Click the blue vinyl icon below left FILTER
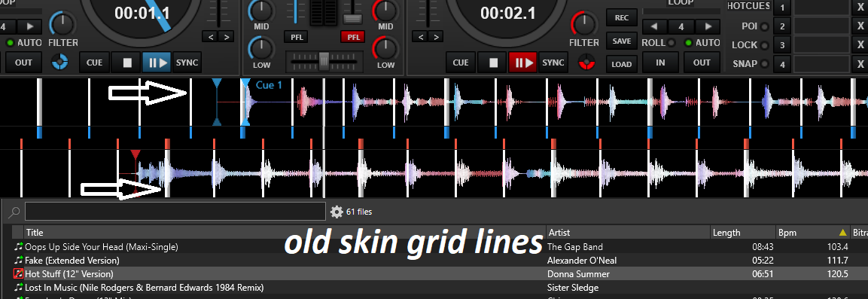Screen dimensions: 868x299 click(x=59, y=62)
